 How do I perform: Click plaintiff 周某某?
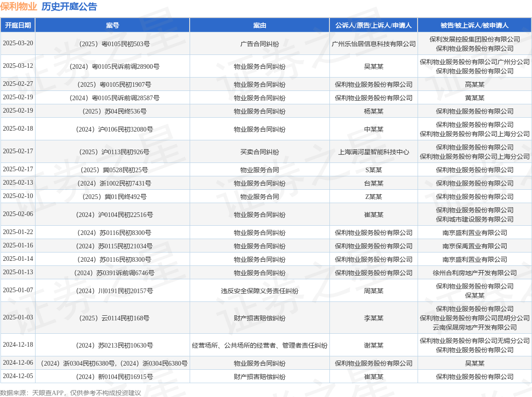pyautogui.click(x=374, y=291)
